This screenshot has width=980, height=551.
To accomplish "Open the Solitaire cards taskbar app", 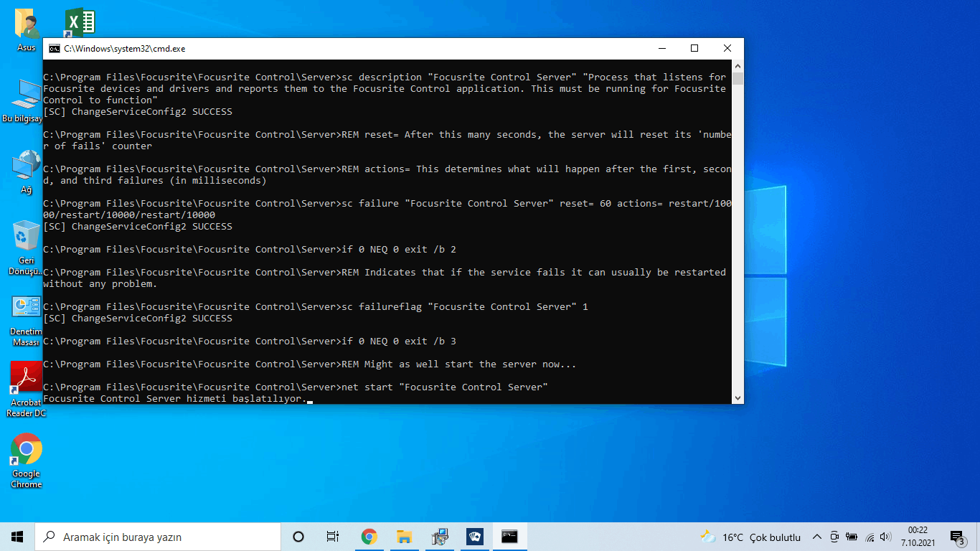I will 474,537.
